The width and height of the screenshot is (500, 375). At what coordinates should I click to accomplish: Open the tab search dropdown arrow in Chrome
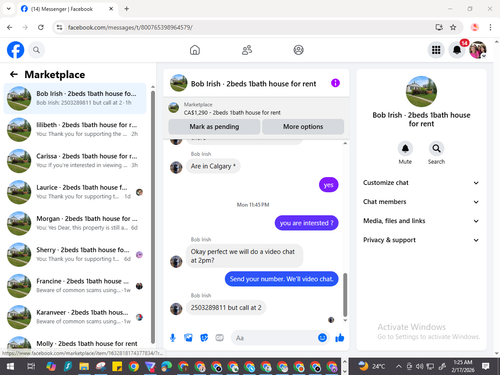pyautogui.click(x=9, y=9)
